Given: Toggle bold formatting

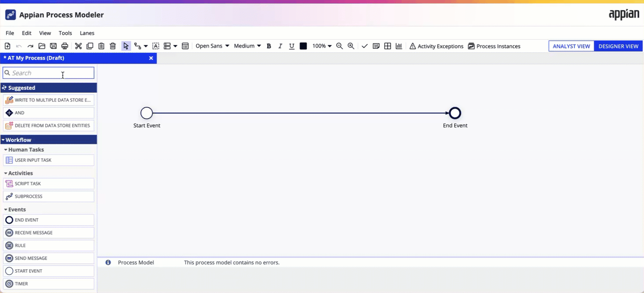Looking at the screenshot, I should pos(269,46).
